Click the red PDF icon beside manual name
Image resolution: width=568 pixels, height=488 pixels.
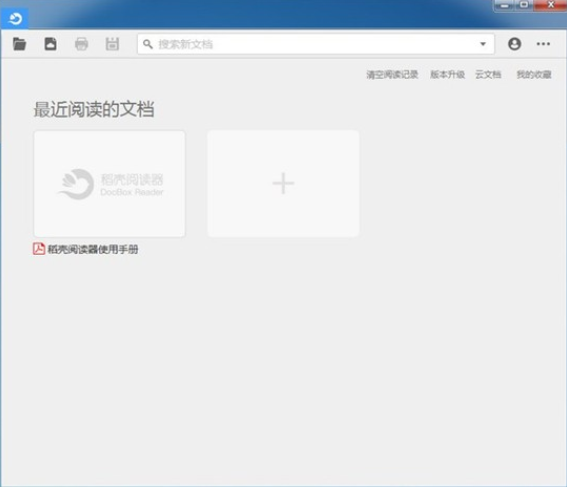click(x=39, y=249)
